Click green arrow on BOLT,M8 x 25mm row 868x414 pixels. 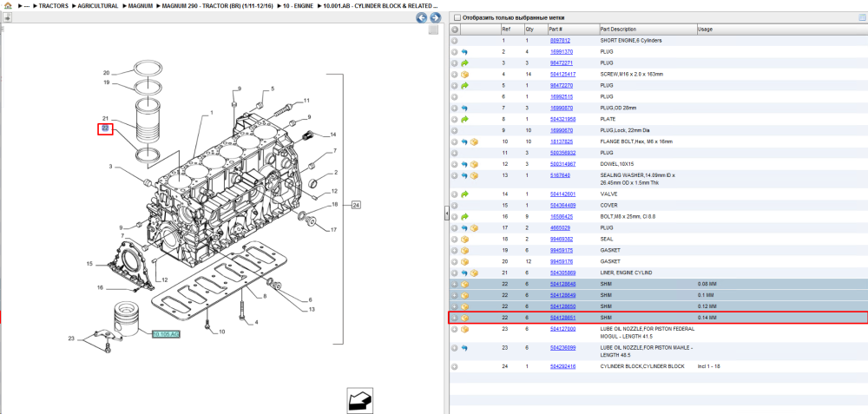pos(464,217)
